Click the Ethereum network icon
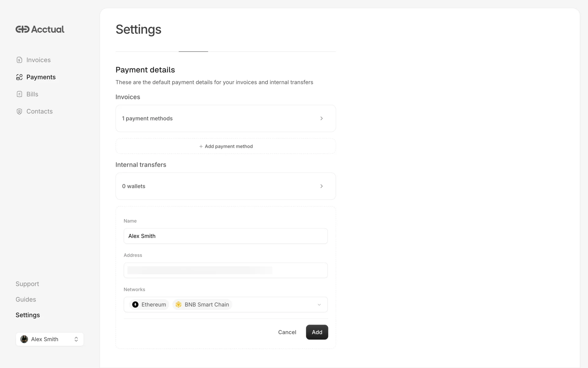588x368 pixels. point(135,305)
